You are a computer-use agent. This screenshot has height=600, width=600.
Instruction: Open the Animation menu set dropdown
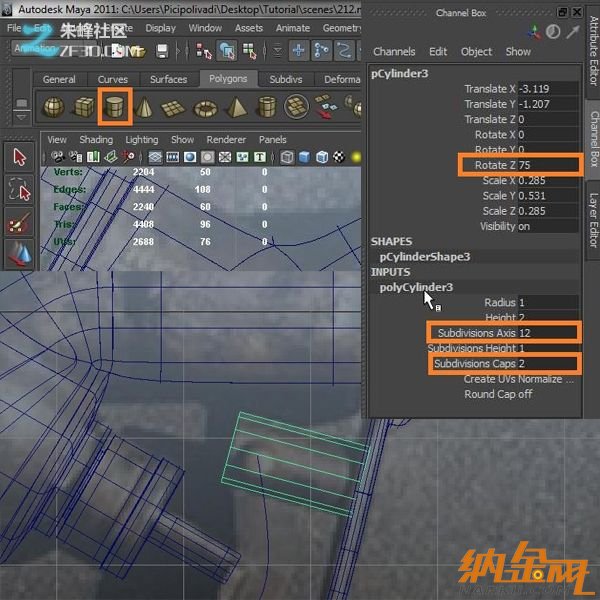[40, 48]
